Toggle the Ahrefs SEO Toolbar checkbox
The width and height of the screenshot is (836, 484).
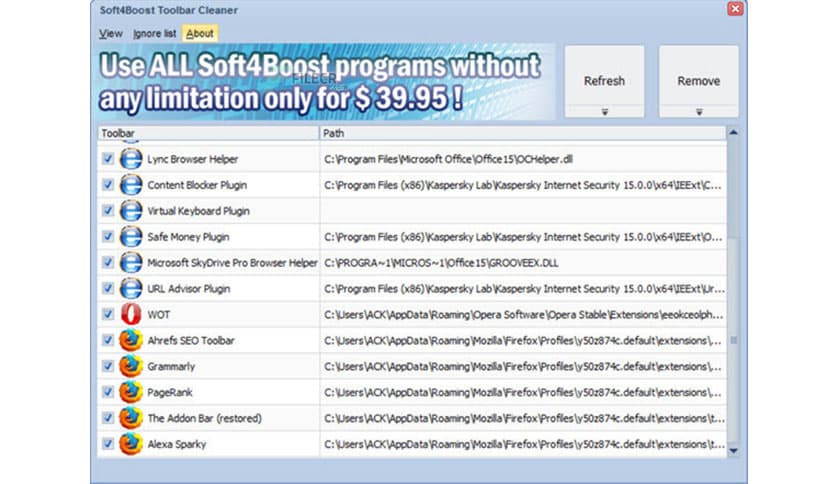(x=108, y=340)
